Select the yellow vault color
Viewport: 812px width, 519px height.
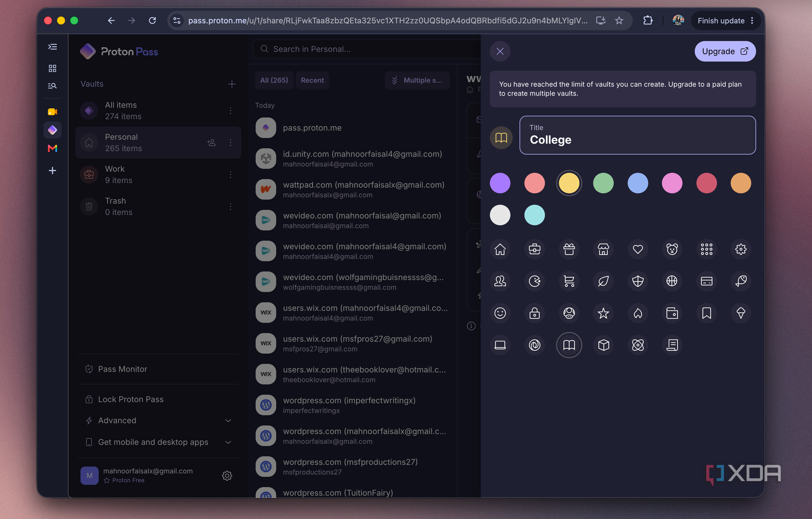point(569,183)
